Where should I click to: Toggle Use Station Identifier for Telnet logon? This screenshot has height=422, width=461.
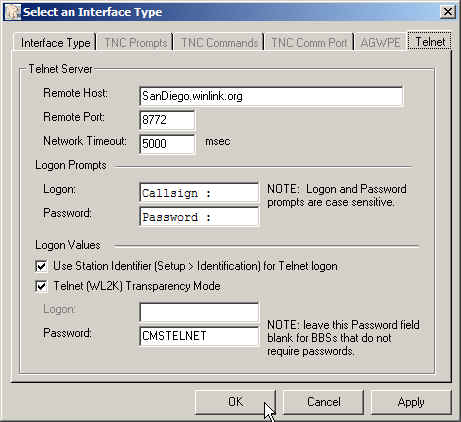tap(41, 266)
